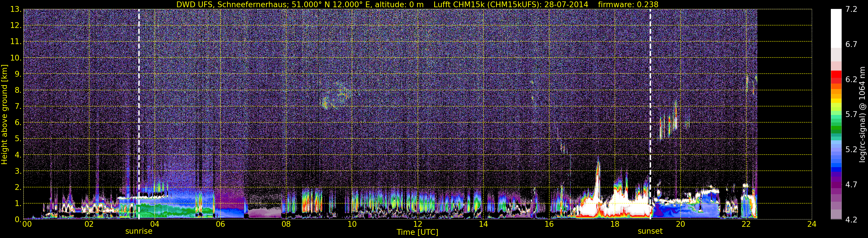Click the '7.2' colorbar tick value

click(x=851, y=10)
